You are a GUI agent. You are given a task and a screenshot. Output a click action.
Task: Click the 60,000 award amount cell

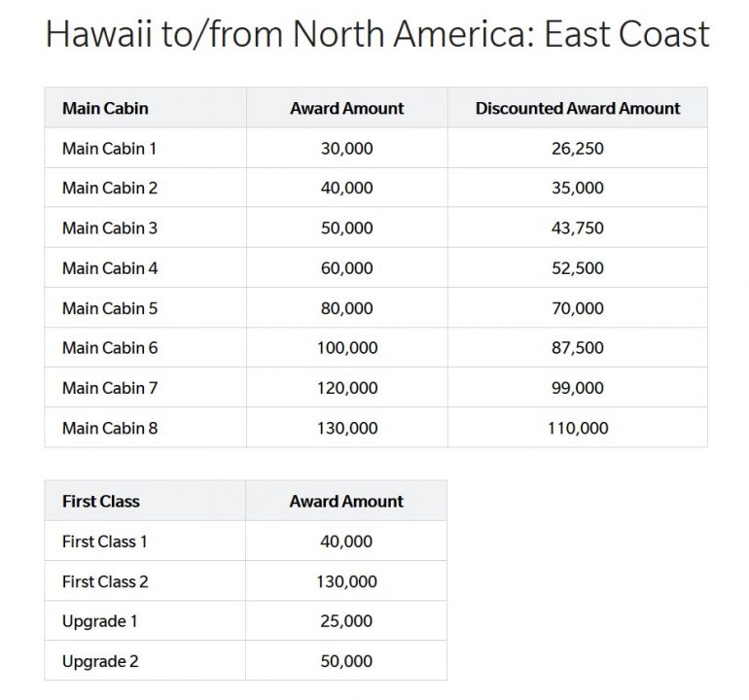click(346, 268)
